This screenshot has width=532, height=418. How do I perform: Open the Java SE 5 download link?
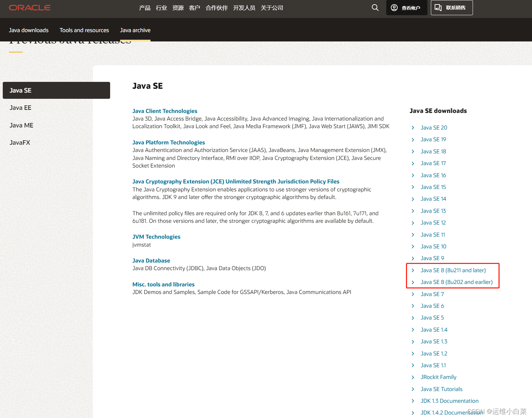pyautogui.click(x=432, y=317)
